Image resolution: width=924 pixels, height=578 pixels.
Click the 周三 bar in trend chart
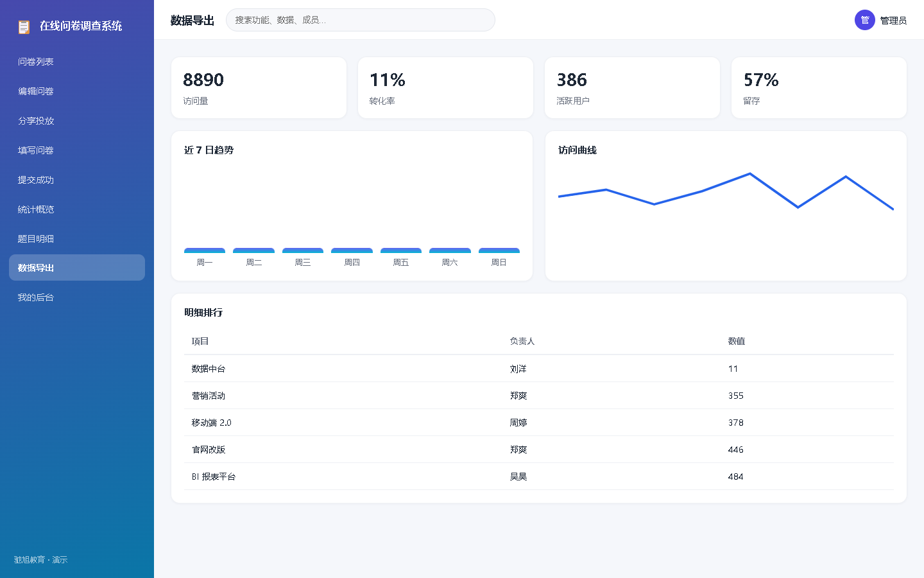pyautogui.click(x=303, y=250)
